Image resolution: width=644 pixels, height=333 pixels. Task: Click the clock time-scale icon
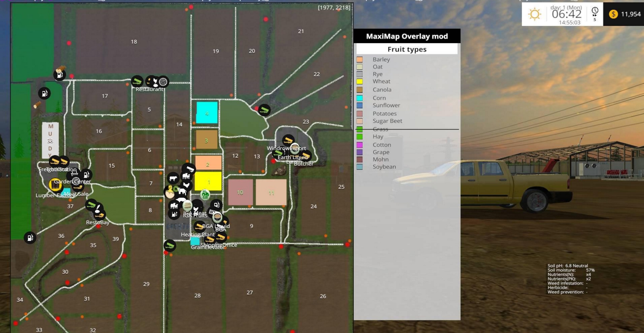coord(595,11)
